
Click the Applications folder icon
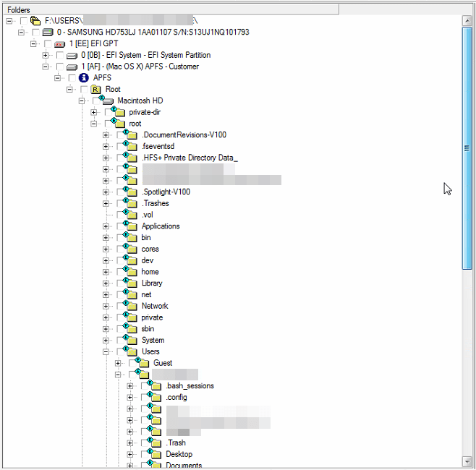[130, 226]
